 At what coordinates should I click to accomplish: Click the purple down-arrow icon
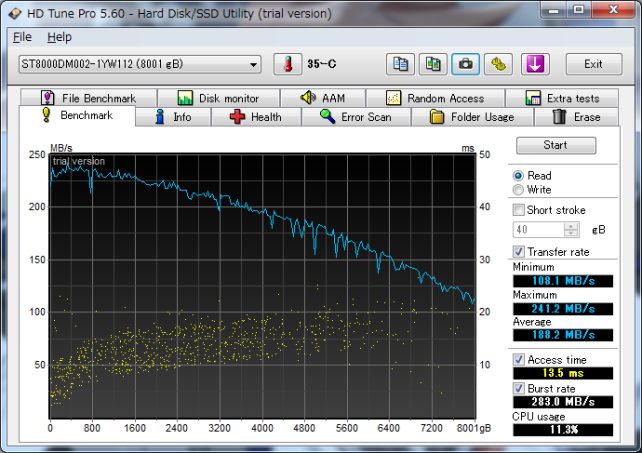535,64
